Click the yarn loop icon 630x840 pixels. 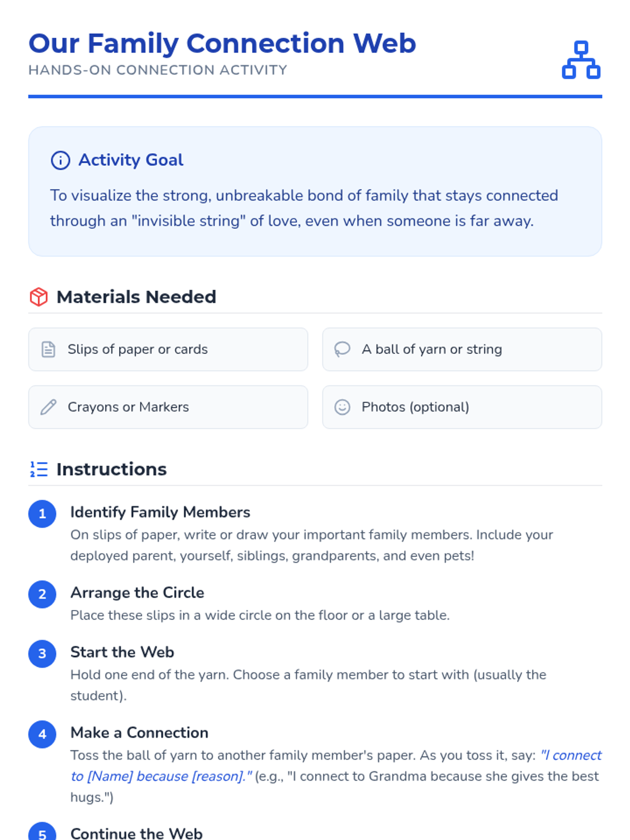(x=342, y=349)
